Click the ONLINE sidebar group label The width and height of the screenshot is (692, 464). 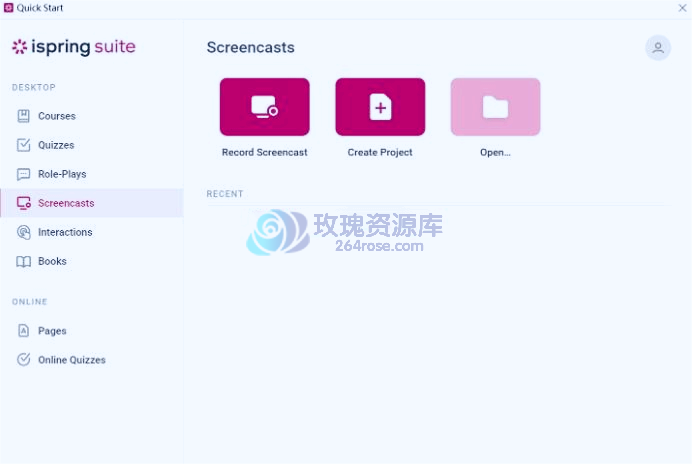(x=30, y=302)
